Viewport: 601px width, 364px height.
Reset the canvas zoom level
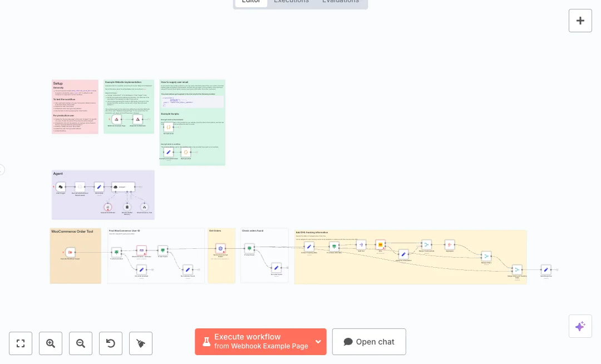[111, 343]
